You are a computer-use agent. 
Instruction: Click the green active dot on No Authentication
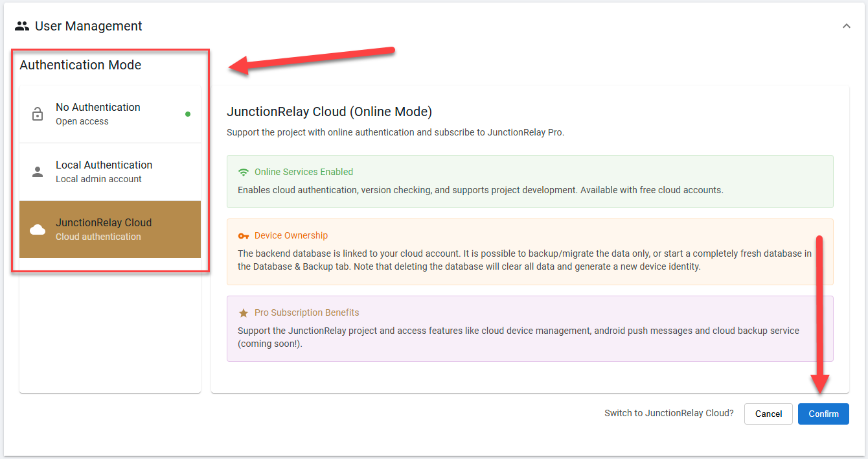tap(188, 114)
